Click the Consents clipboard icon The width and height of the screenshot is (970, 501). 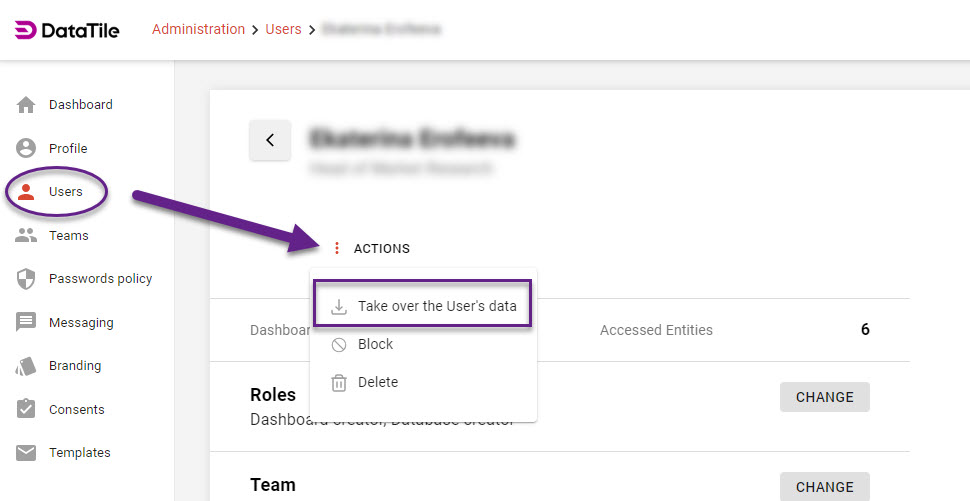(27, 410)
